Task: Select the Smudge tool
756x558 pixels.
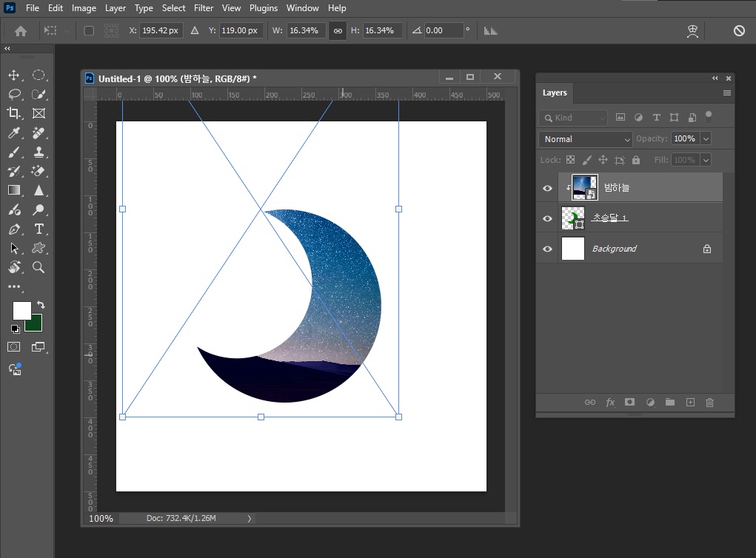Action: click(15, 209)
